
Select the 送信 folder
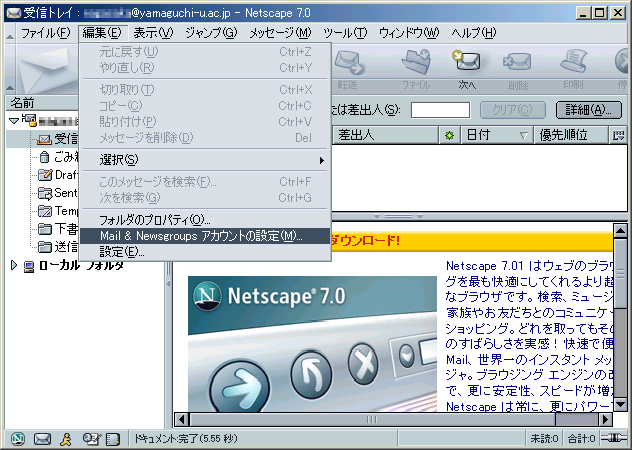tap(57, 246)
